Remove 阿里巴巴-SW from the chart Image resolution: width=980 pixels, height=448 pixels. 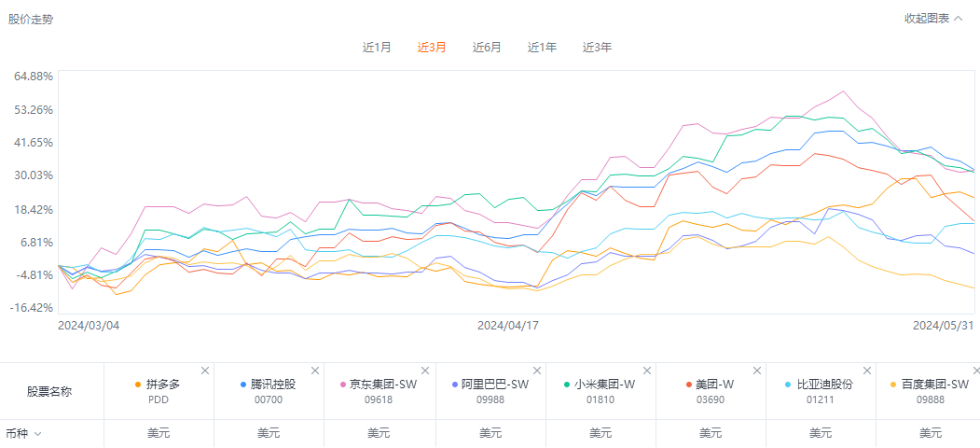tap(535, 371)
